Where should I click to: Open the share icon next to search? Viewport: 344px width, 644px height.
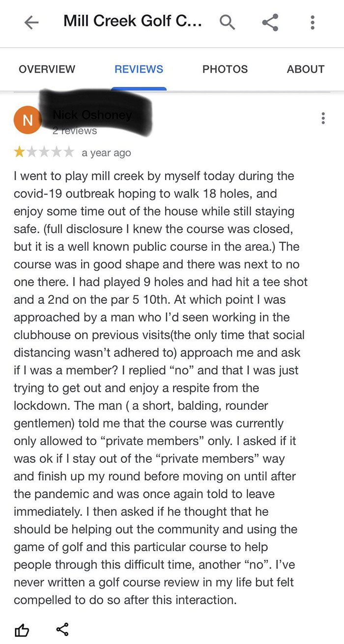tap(269, 22)
